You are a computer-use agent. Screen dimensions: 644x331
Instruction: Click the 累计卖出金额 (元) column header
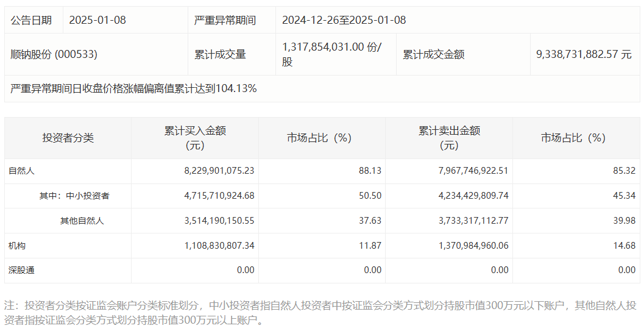(449, 138)
